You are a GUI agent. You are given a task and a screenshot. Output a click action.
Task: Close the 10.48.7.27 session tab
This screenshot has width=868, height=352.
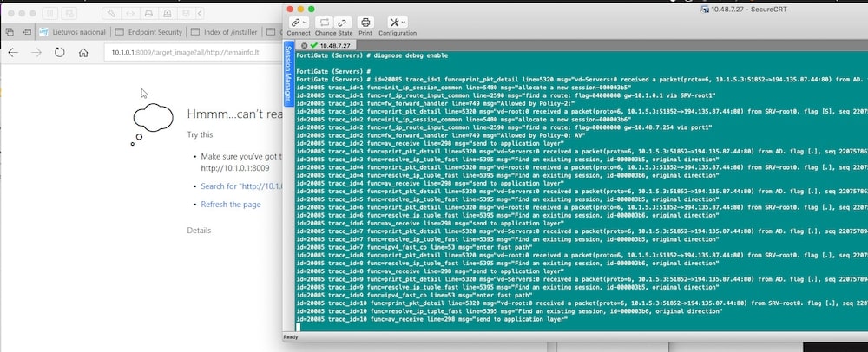[304, 45]
